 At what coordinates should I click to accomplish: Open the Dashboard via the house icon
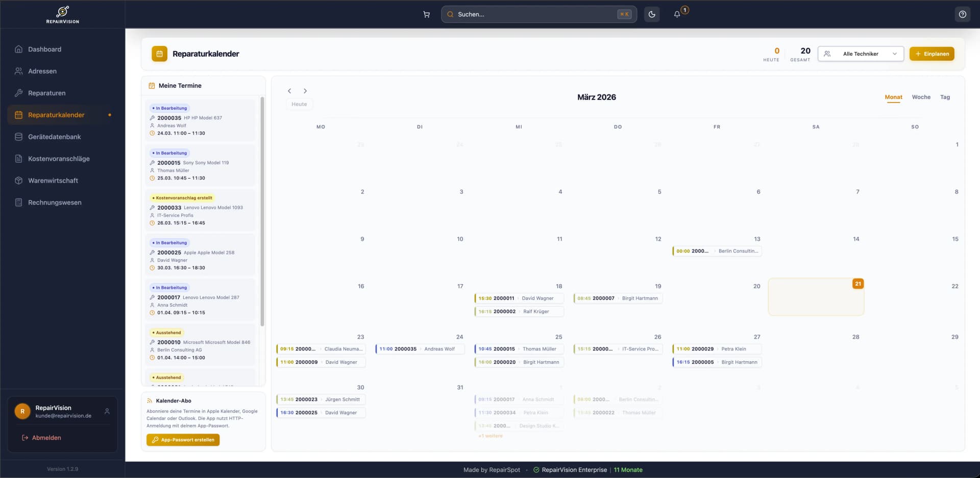click(18, 49)
